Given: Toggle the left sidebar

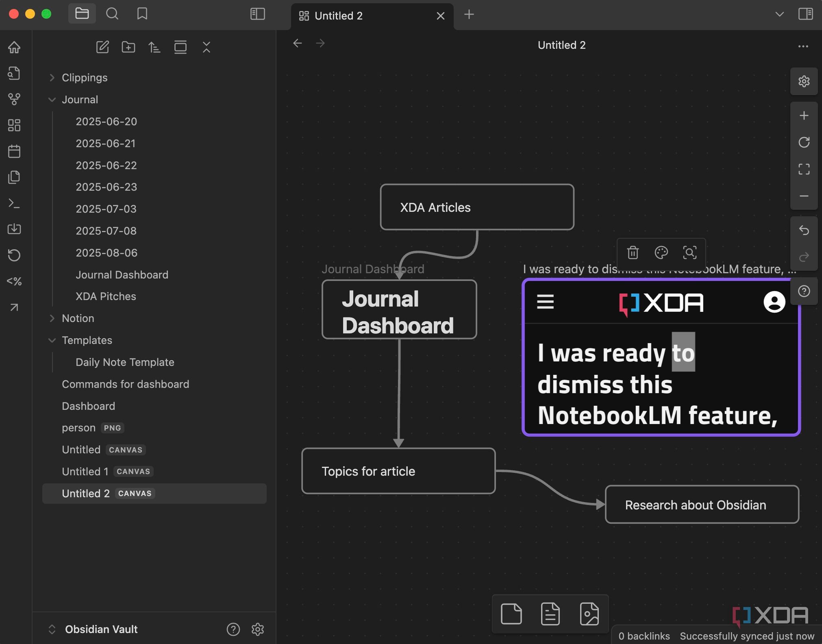Looking at the screenshot, I should click(257, 14).
